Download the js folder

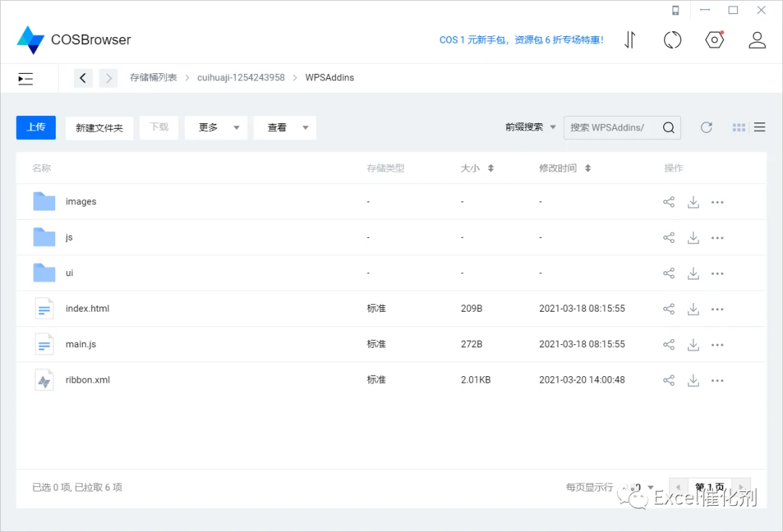693,238
